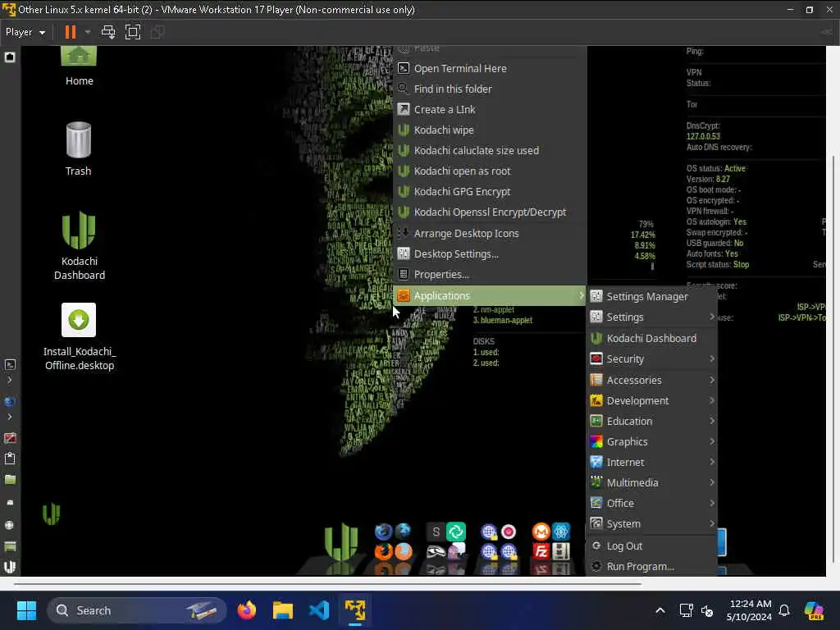Launch FileZilla from the dock
840x630 pixels.
pos(541,551)
